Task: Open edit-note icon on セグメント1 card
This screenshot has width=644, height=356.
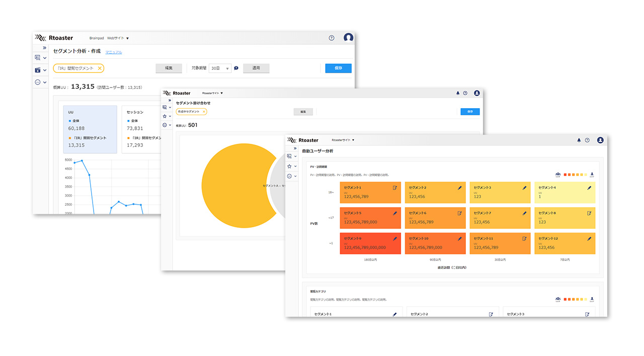Action: click(394, 188)
